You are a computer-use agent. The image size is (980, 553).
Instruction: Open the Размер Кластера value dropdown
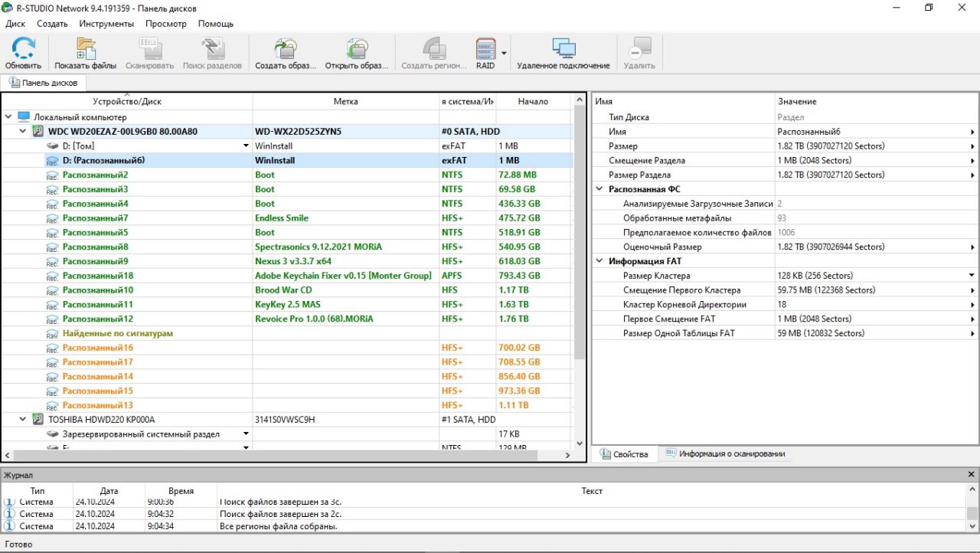[x=972, y=276]
